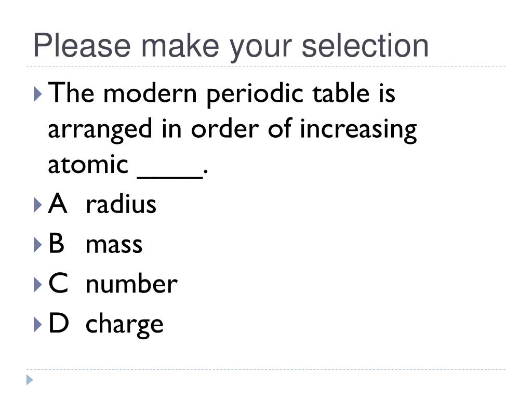Click the dotted divider below the title
The image size is (532, 399).
click(x=266, y=66)
